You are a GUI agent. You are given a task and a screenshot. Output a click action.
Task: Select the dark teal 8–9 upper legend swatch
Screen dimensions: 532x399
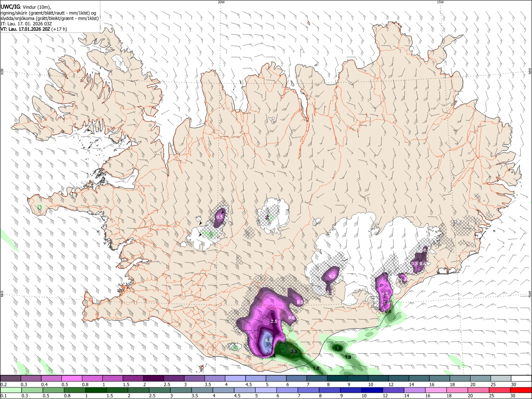pos(337,379)
